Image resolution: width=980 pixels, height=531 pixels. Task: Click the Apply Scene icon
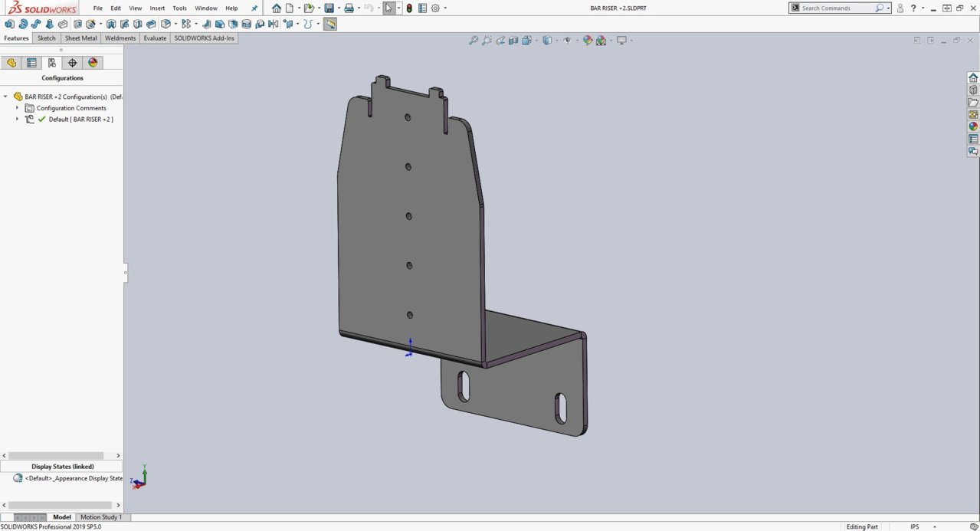coord(601,41)
